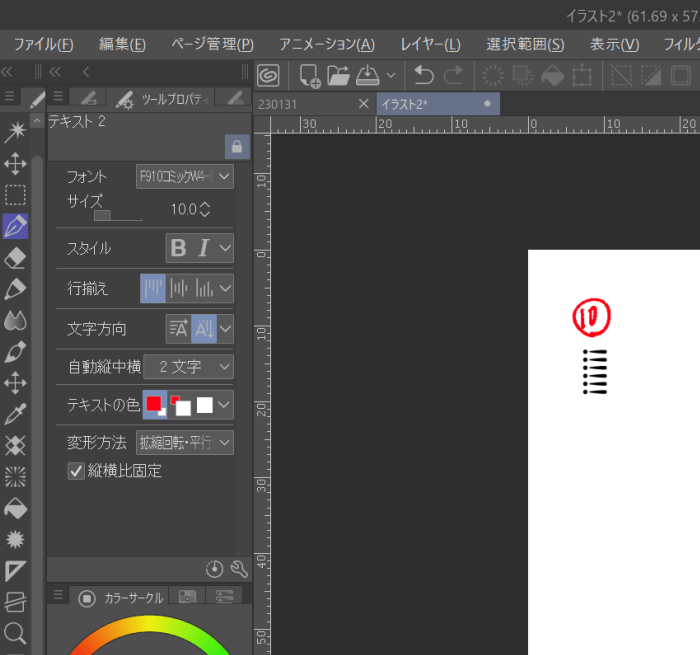Select the Frame border cutting tool

click(x=15, y=602)
